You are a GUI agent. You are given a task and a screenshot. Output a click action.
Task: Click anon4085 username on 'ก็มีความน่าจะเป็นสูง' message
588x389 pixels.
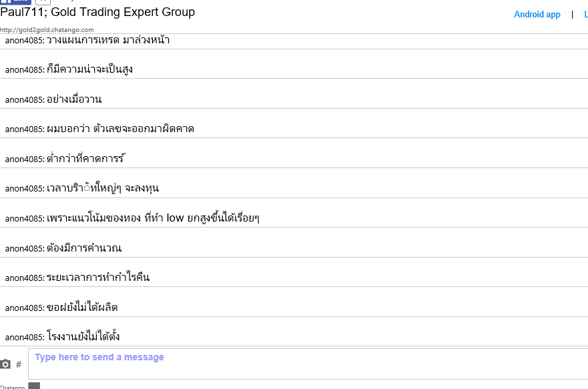[24, 70]
